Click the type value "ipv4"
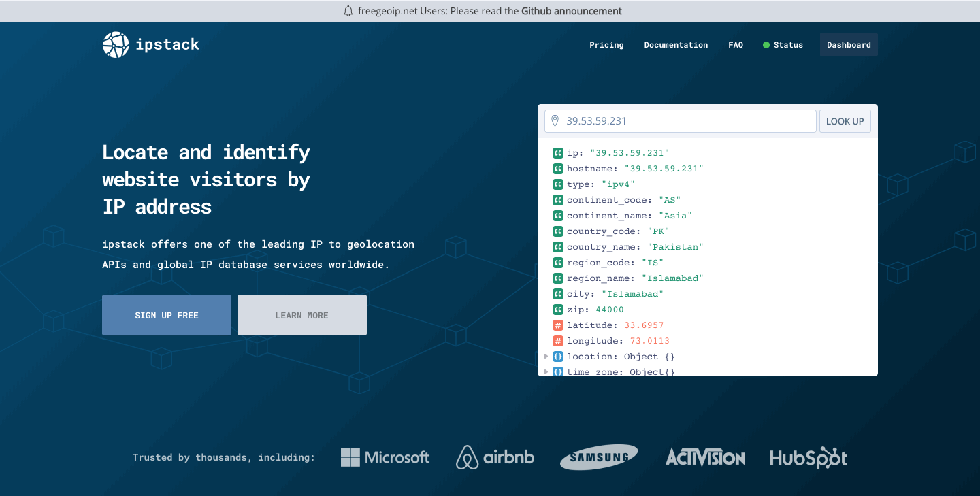This screenshot has height=496, width=980. pos(618,184)
